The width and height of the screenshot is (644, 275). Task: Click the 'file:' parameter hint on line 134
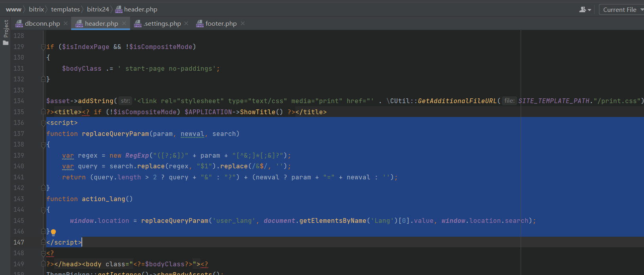coord(510,101)
